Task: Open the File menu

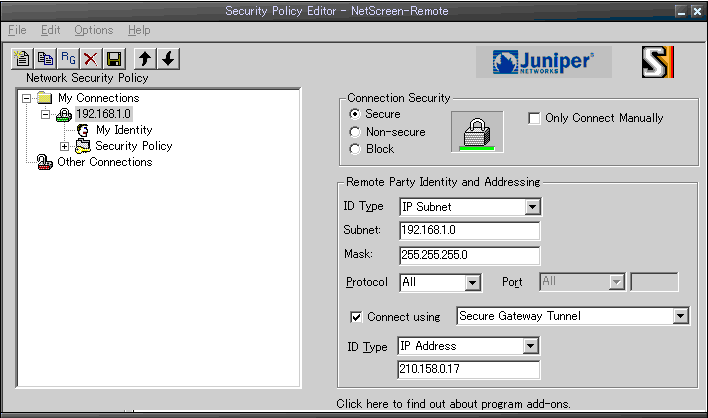Action: click(17, 30)
